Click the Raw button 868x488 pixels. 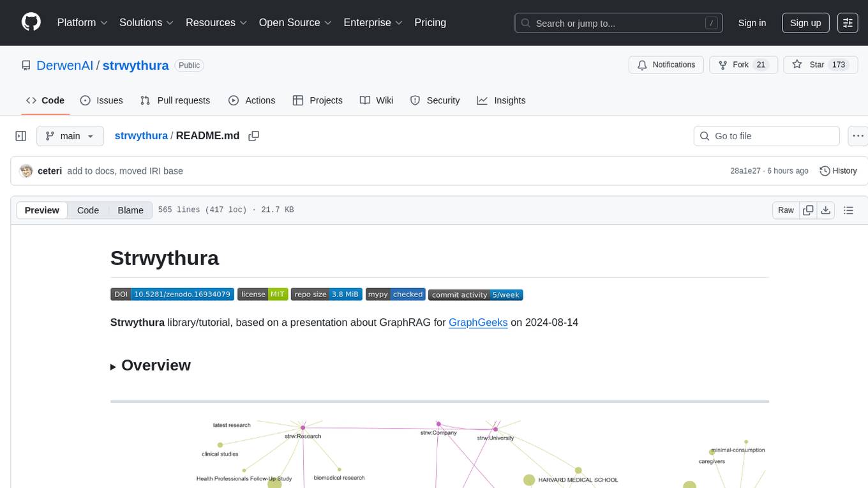pyautogui.click(x=786, y=210)
